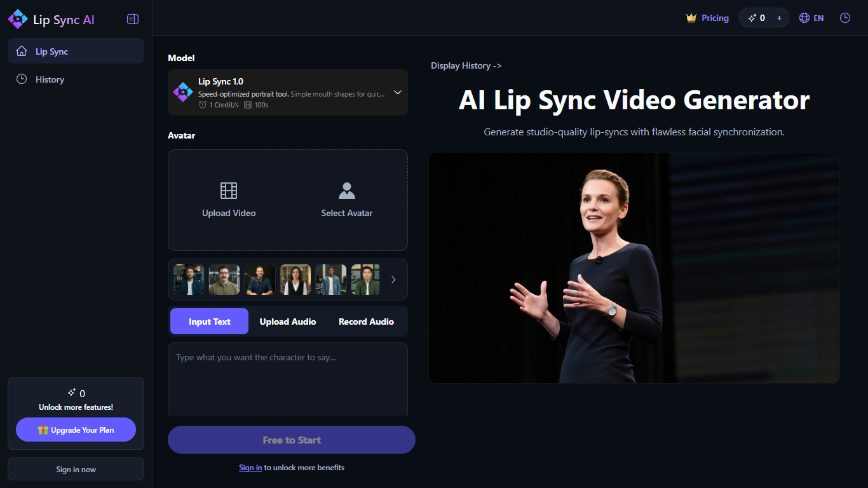The height and width of the screenshot is (488, 868).
Task: Select the man in denim jacket avatar
Action: coord(331,280)
